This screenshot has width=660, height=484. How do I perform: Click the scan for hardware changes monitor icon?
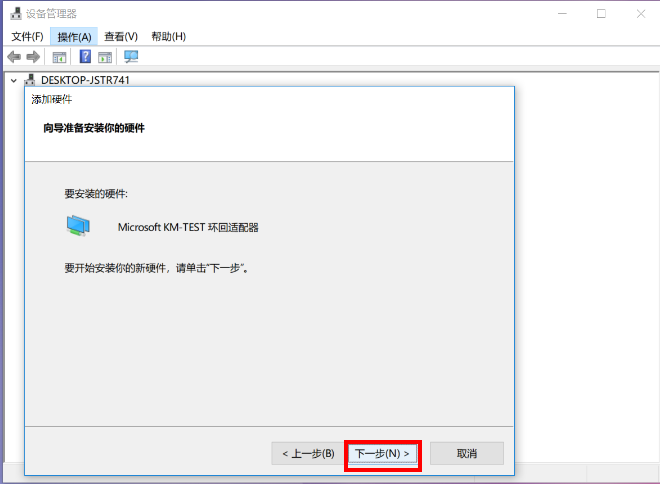[x=131, y=57]
